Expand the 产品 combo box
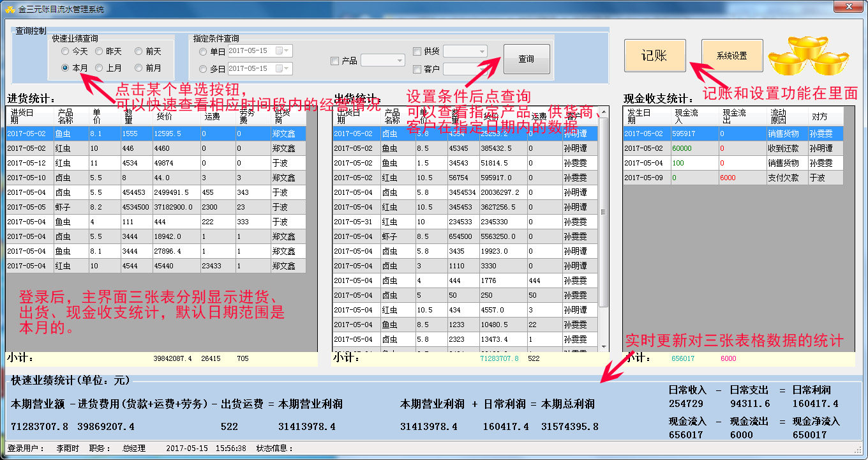 tap(400, 61)
